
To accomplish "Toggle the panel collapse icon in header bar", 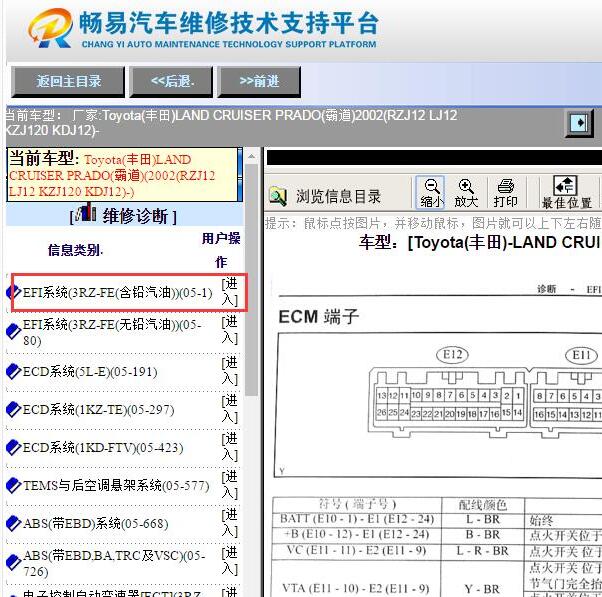I will [x=579, y=122].
